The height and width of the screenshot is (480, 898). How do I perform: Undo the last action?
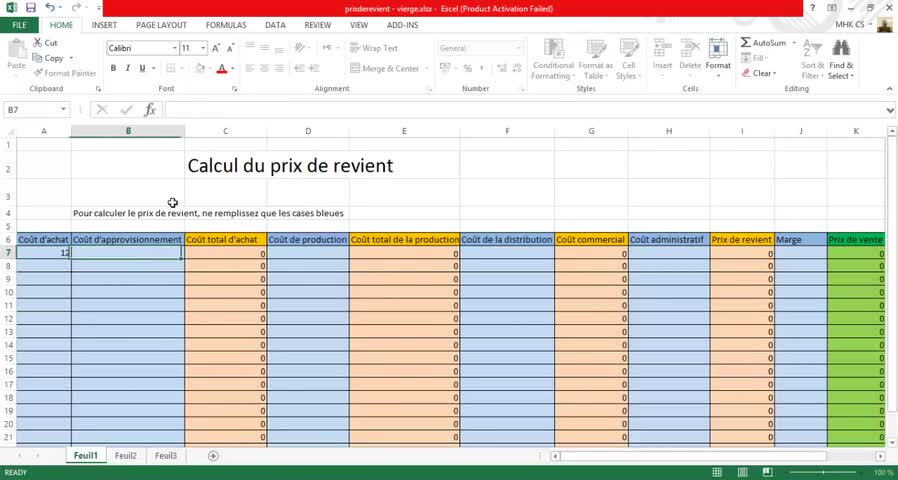pyautogui.click(x=50, y=7)
